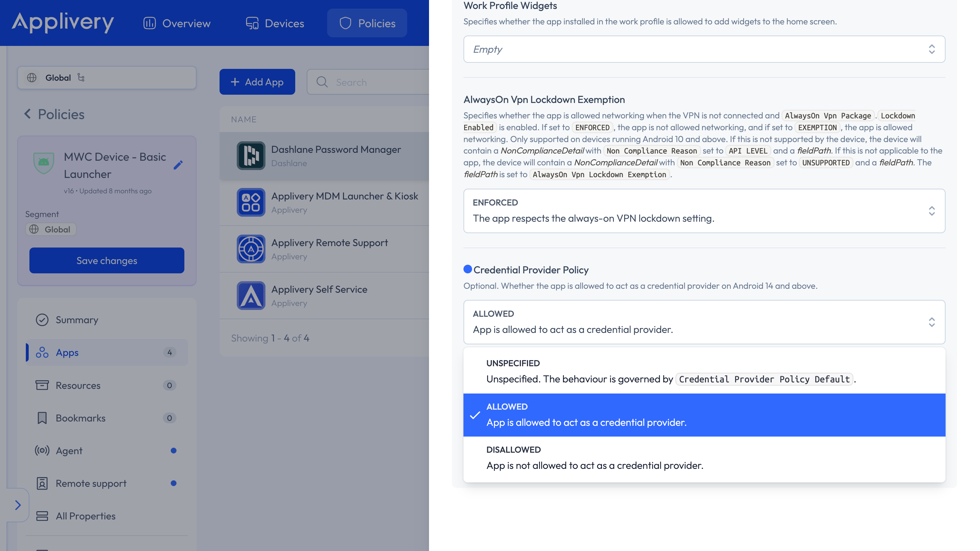Click Applivery Self Service app icon

pos(251,296)
